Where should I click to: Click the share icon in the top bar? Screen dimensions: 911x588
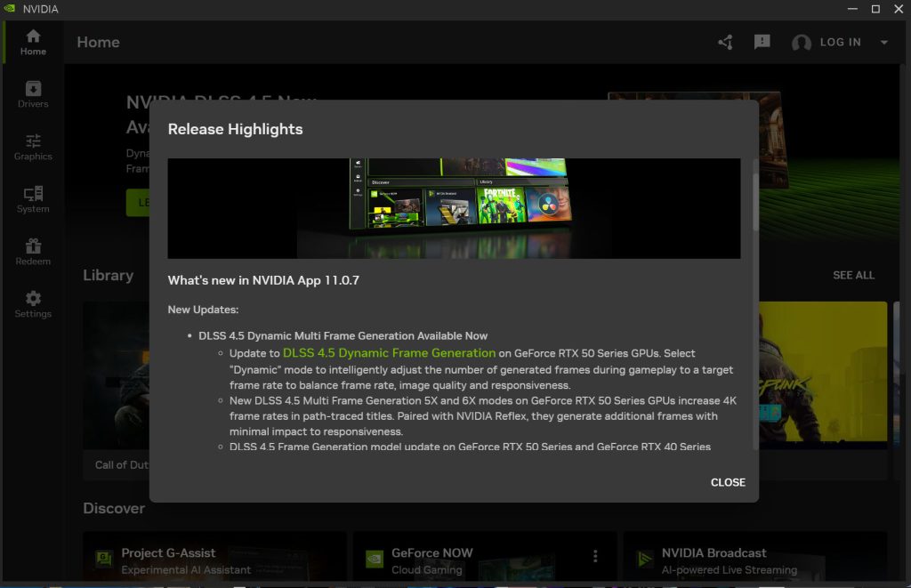pos(725,41)
